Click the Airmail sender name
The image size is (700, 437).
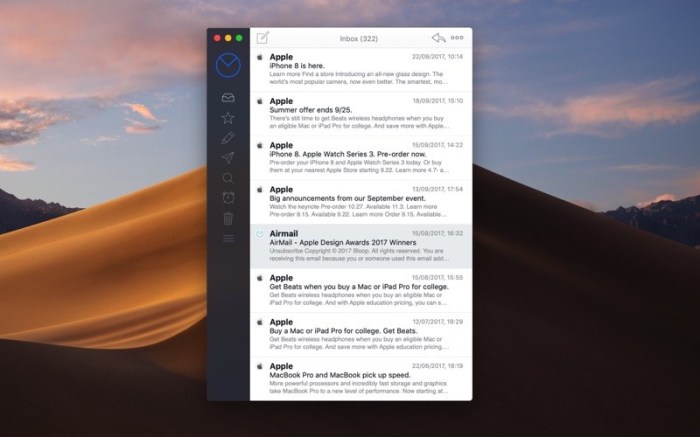point(283,233)
